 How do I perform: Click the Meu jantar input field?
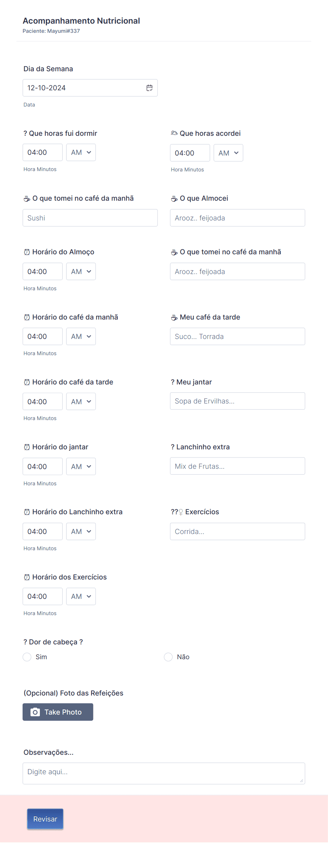(x=238, y=401)
